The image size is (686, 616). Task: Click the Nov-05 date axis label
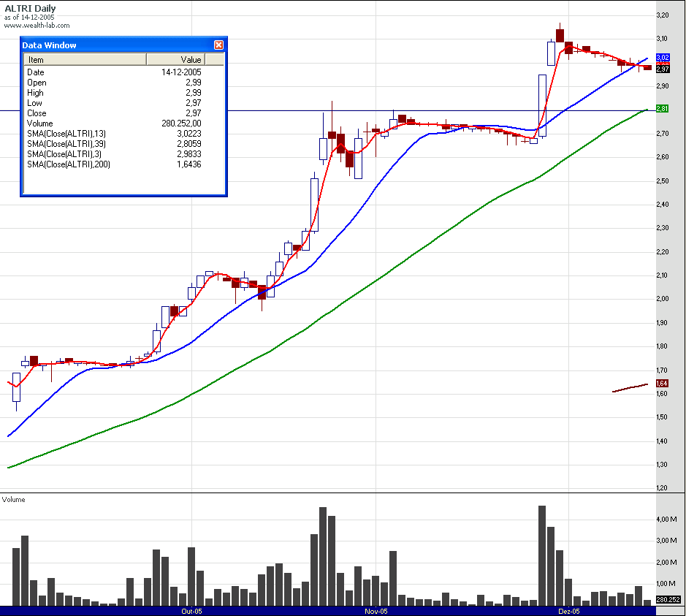376,611
